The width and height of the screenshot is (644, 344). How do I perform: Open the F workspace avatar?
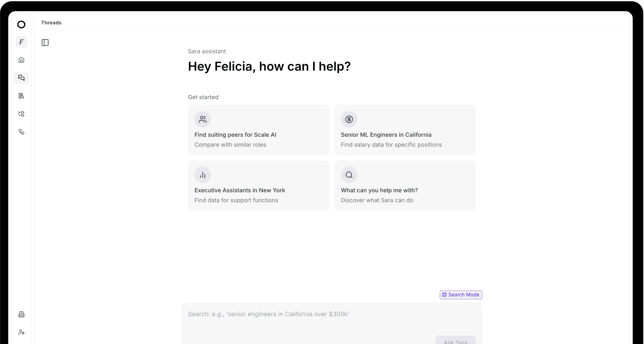[21, 42]
